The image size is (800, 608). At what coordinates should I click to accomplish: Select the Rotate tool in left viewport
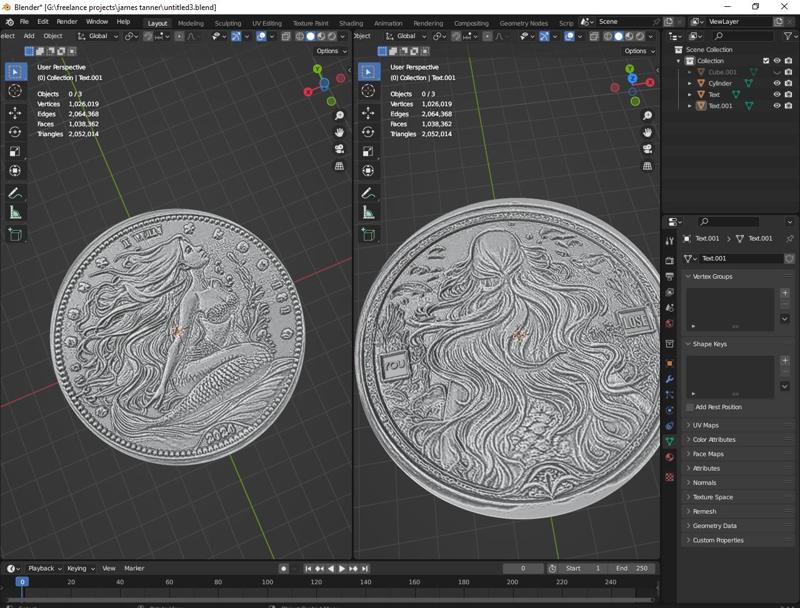[x=15, y=132]
